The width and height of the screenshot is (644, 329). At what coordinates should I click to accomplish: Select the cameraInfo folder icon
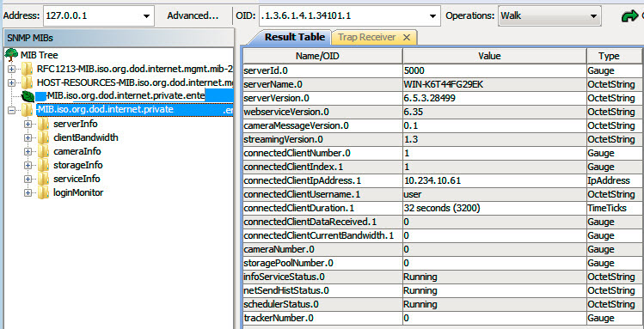(x=43, y=151)
